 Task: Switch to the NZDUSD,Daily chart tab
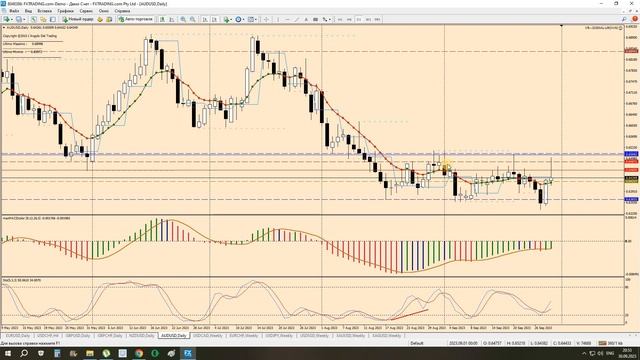[x=142, y=336]
